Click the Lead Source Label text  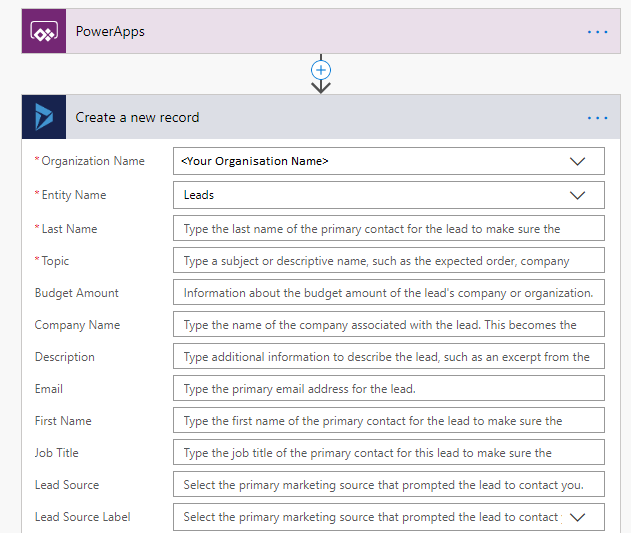pos(82,517)
